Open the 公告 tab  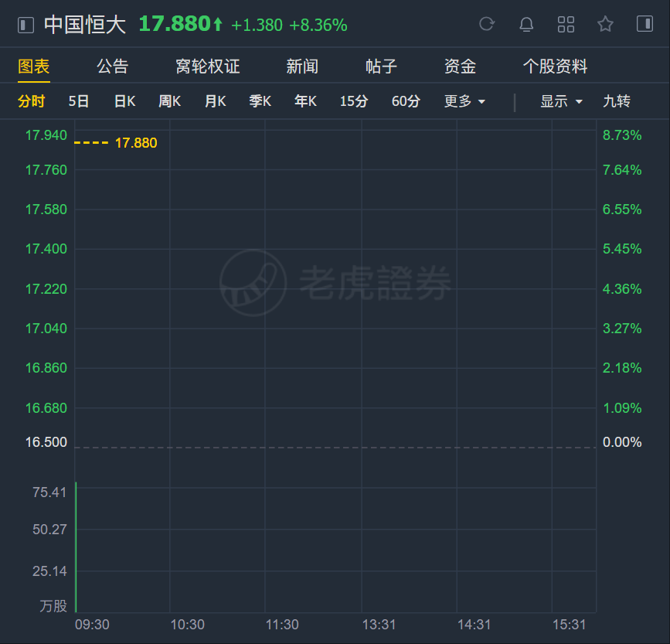(113, 66)
